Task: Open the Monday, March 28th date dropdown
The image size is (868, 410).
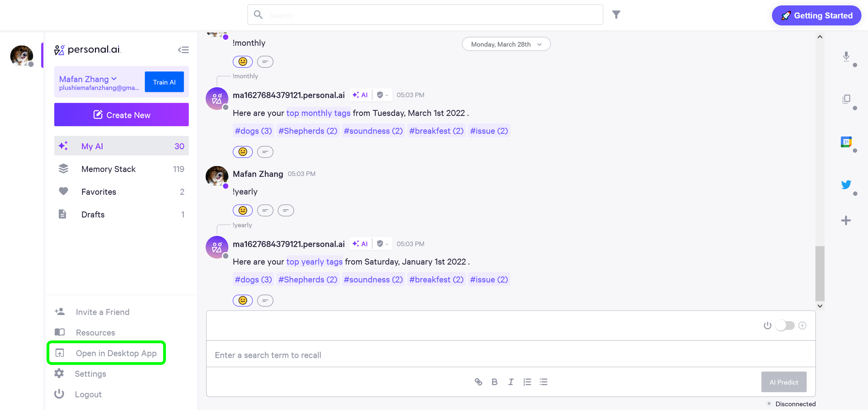Action: [506, 44]
